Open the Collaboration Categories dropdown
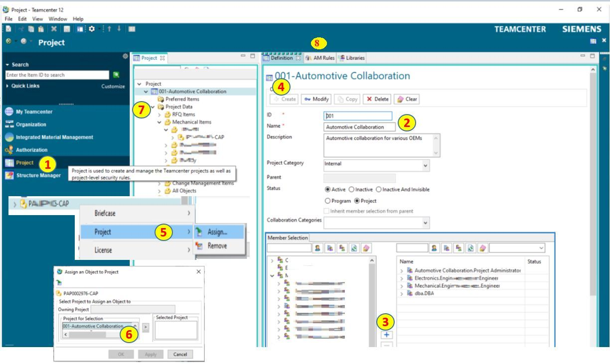 point(425,223)
